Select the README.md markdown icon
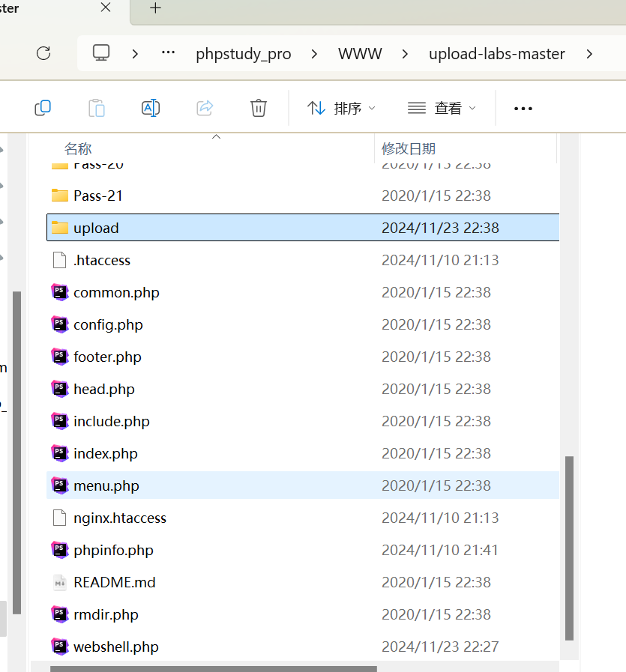The width and height of the screenshot is (626, 672). (x=59, y=582)
